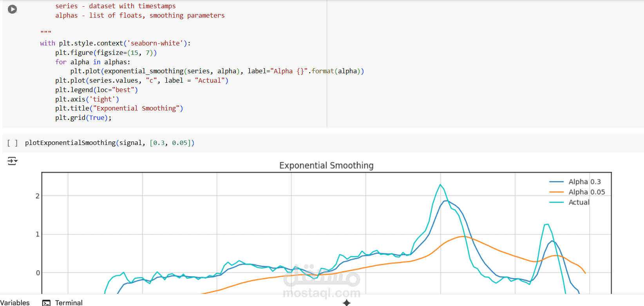Place cursor in plotExponentialSmoothing(signal, ...) cell

coord(110,143)
